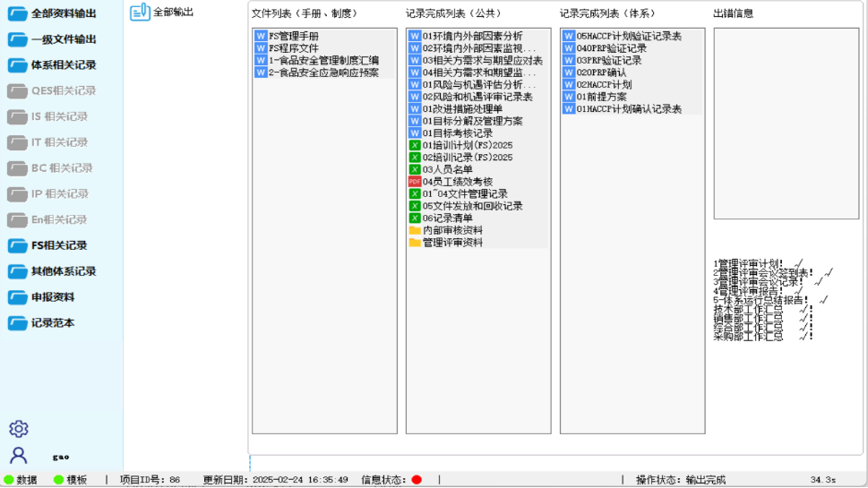Viewport: 868px width, 488px height.
Task: Click folder icon of 管理评审资料
Action: (415, 243)
